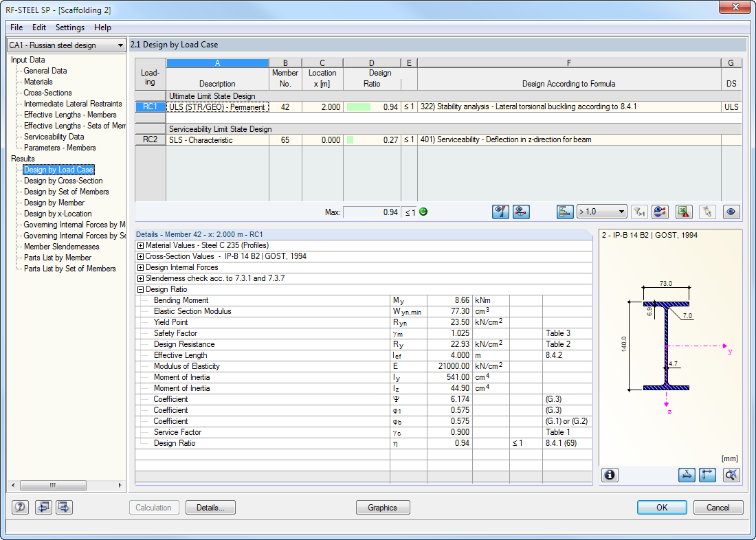Click the Max 0.94 value field
This screenshot has height=540, width=756.
[372, 212]
